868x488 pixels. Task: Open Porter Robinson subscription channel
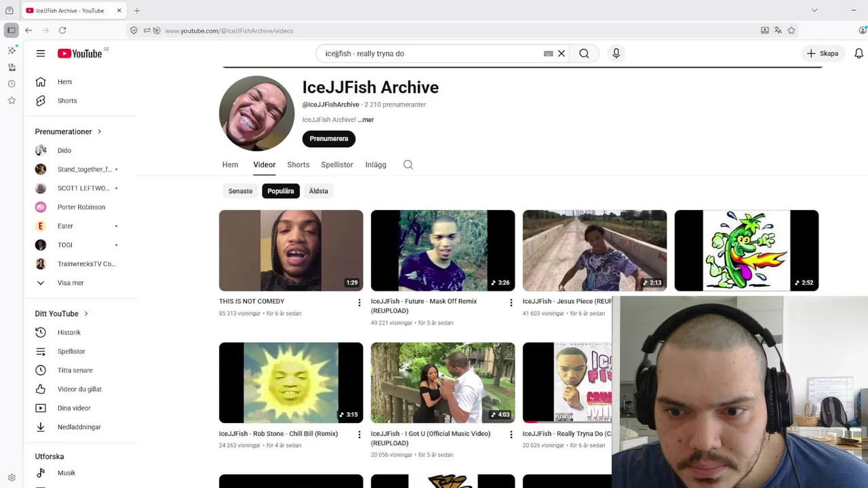(81, 207)
